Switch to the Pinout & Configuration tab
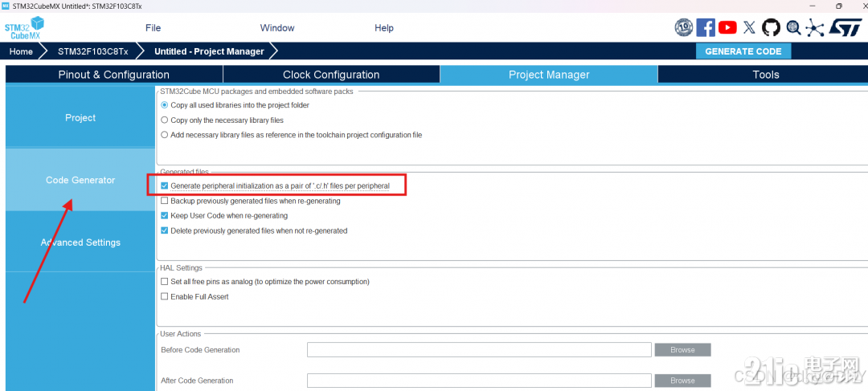The width and height of the screenshot is (868, 391). pyautogui.click(x=114, y=75)
